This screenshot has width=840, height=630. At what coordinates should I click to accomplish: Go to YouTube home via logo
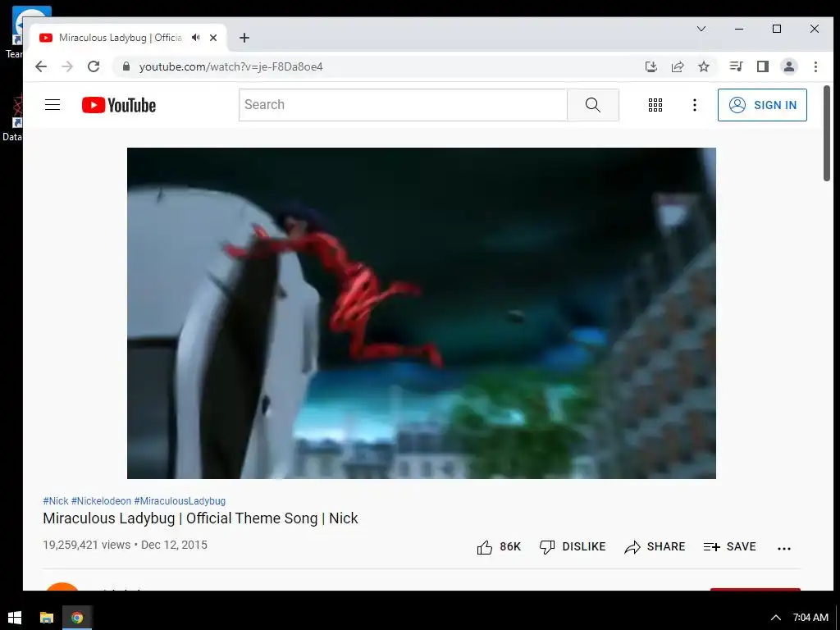pyautogui.click(x=119, y=105)
